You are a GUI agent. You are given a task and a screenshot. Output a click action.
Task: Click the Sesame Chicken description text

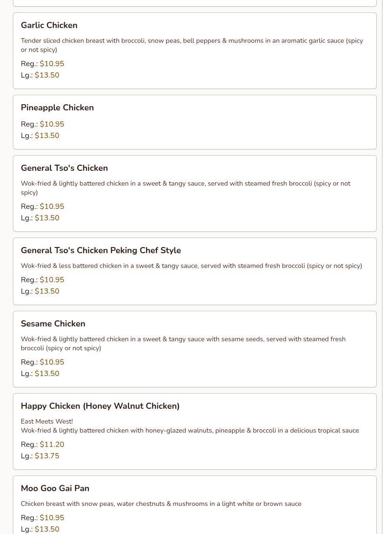(183, 344)
